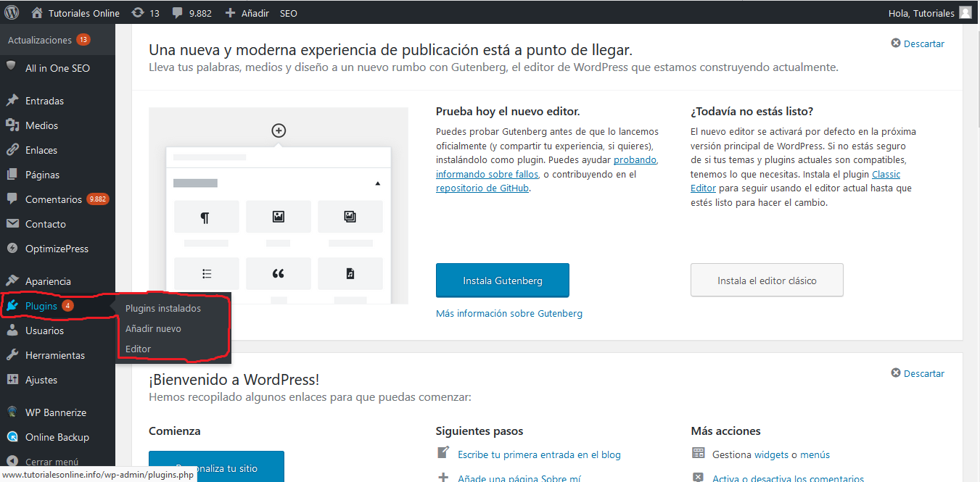Click the Entradas pushpin icon

pyautogui.click(x=12, y=101)
